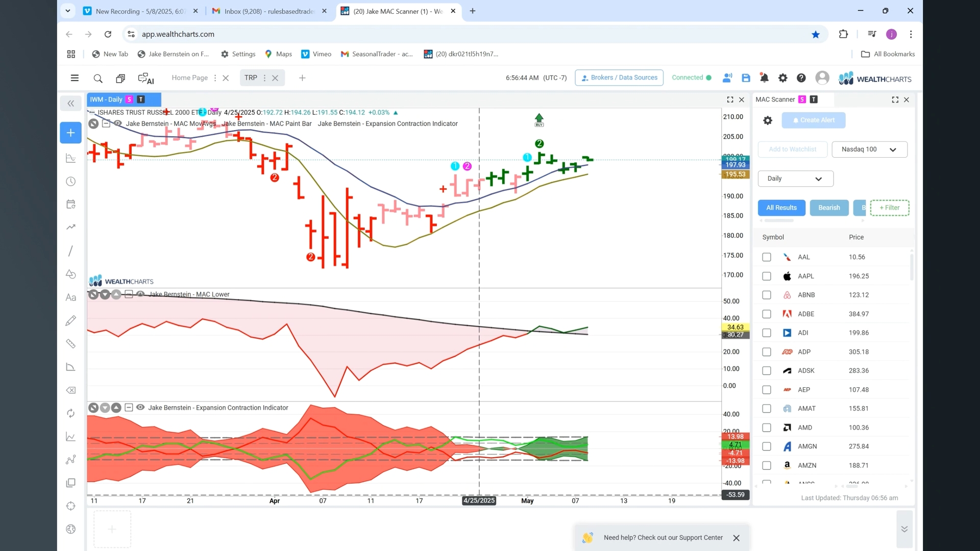Open the Daily timeframe dropdown
980x551 pixels.
click(795, 179)
